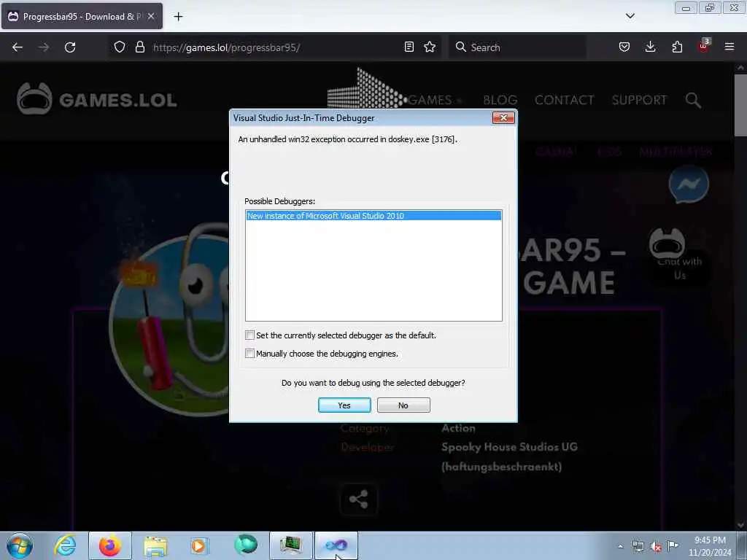Open the Windows Start menu
This screenshot has height=560, width=747.
click(x=20, y=545)
